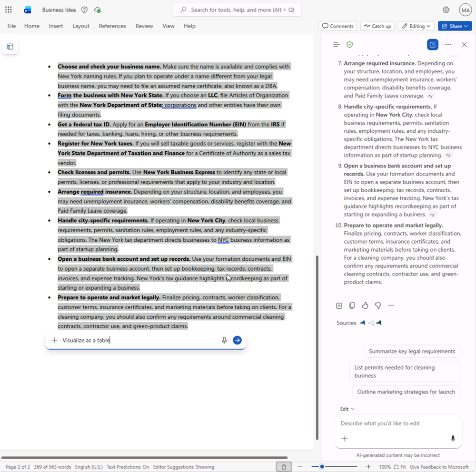Focus the Search for tools box
This screenshot has height=472, width=476.
pyautogui.click(x=237, y=10)
